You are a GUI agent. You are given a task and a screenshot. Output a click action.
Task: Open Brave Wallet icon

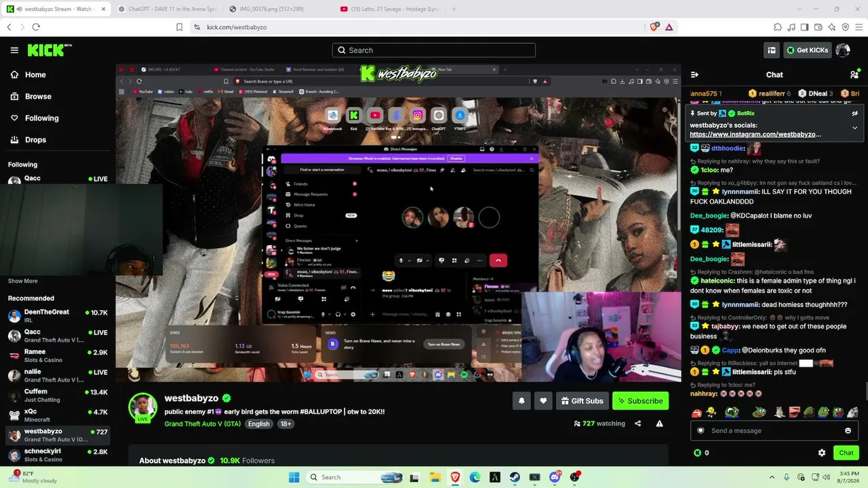coord(818,27)
